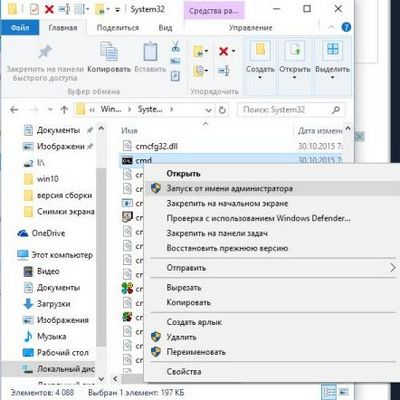Click the scissors cut icon in ribbon
Viewport: 400px width, 400px height.
pyautogui.click(x=176, y=46)
